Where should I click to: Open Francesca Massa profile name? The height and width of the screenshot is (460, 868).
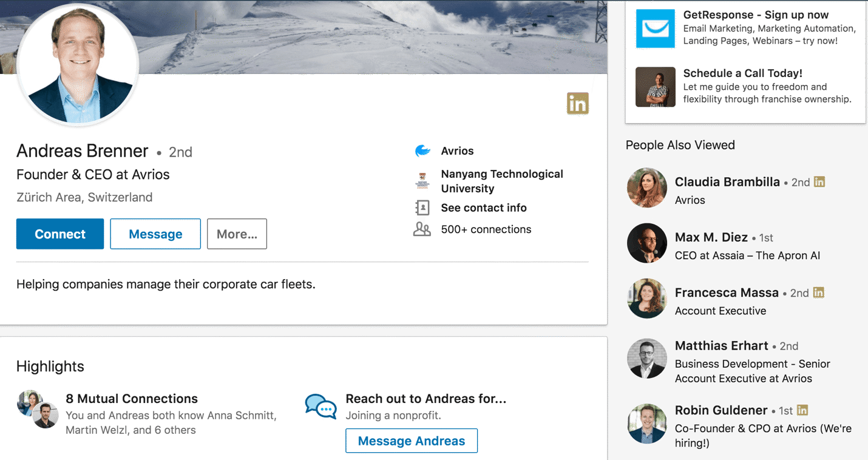pos(727,293)
